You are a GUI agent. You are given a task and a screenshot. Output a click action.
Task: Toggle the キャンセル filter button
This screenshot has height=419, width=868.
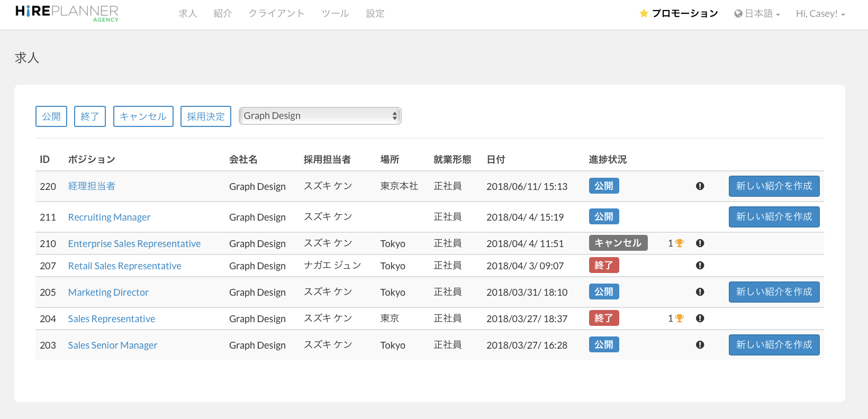tap(143, 116)
